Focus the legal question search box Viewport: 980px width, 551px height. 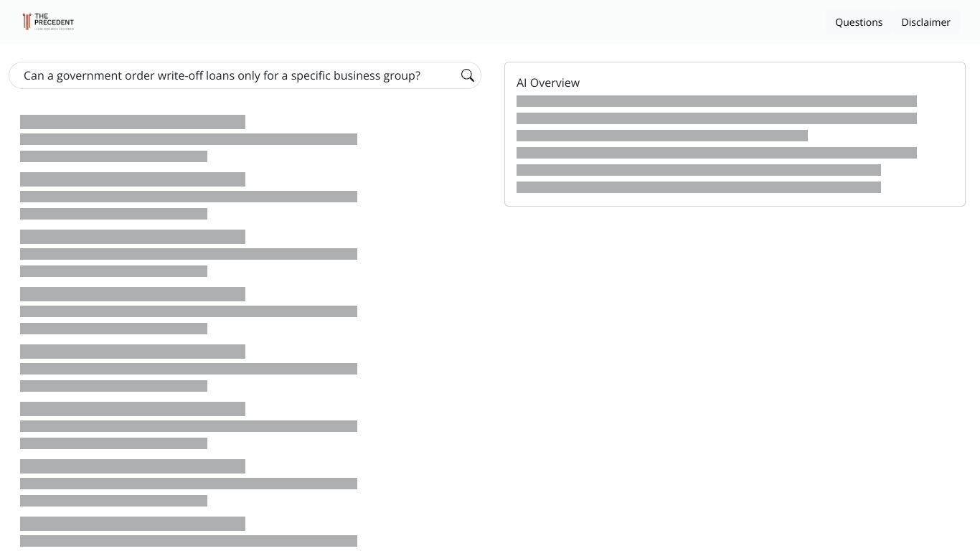pyautogui.click(x=245, y=75)
